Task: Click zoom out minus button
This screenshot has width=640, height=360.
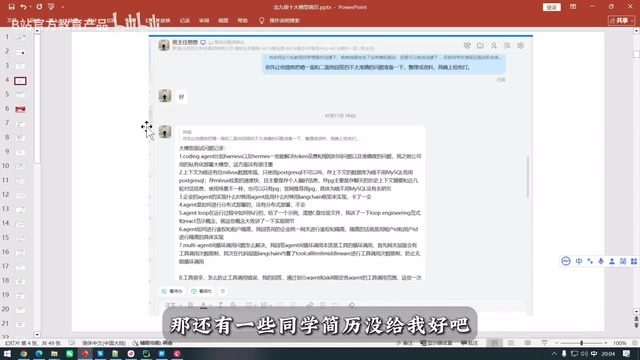Action: (x=556, y=343)
